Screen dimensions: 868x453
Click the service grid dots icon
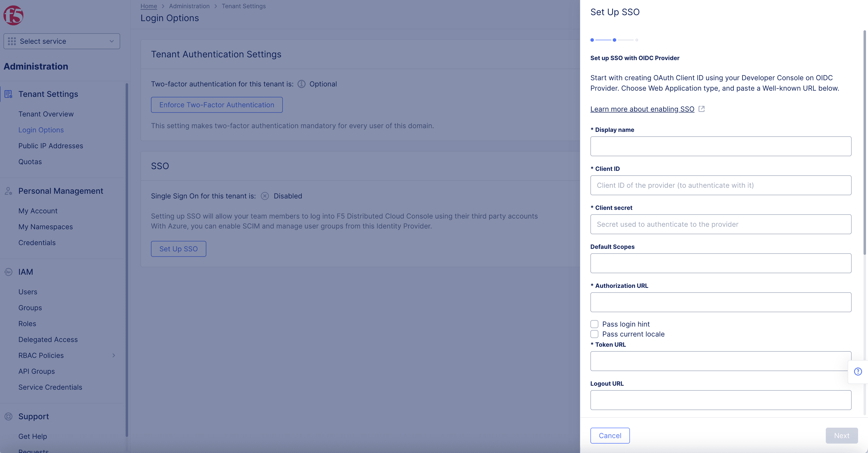12,41
